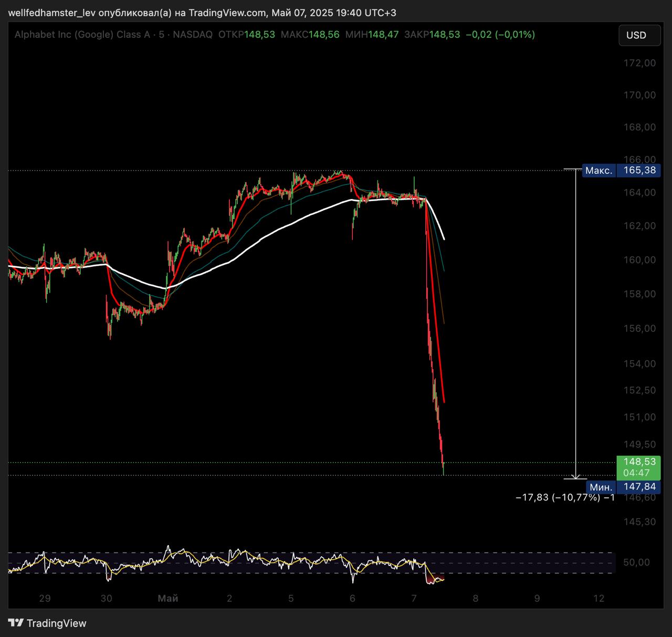Open the USD currency selector
Viewport: 672px width, 637px height.
(x=639, y=35)
